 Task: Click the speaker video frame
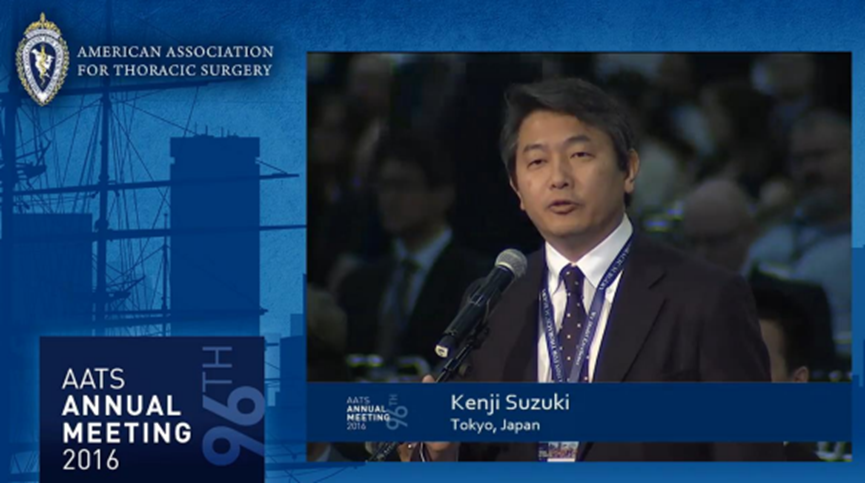point(579,256)
